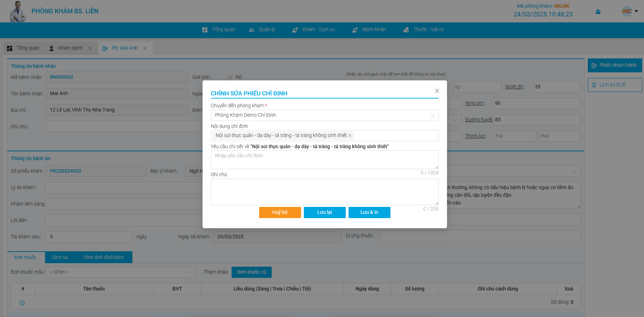Close the Chỉnh sửa phiếu chỉ định dialog
The width and height of the screenshot is (644, 317).
[437, 91]
